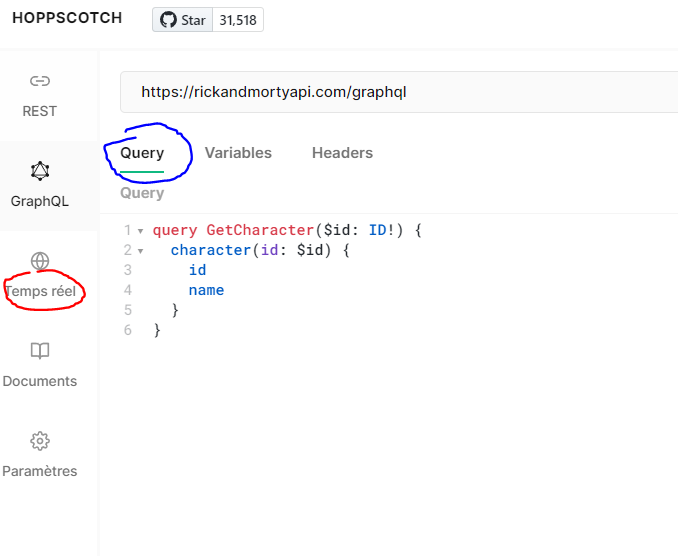Click the gray 'Query' section label
Image resolution: width=678 pixels, height=556 pixels.
click(x=142, y=193)
